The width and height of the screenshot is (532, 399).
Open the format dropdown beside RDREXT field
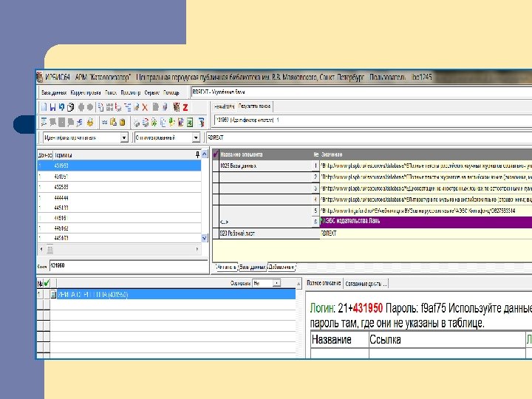pos(196,137)
